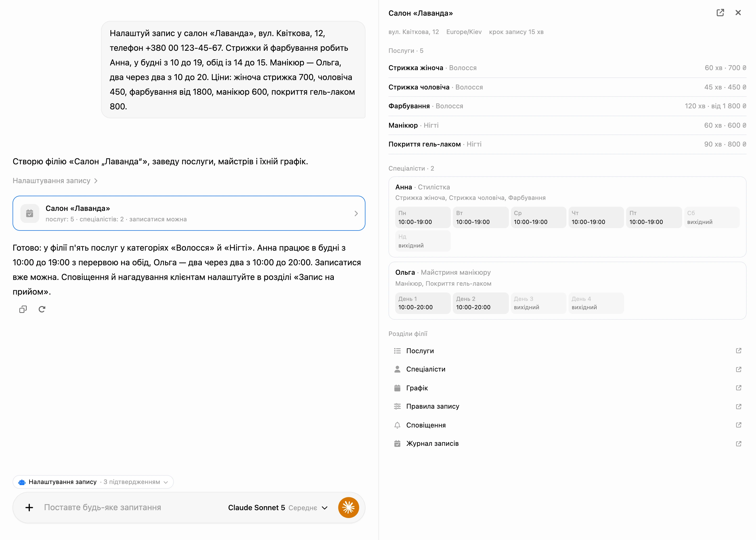This screenshot has width=756, height=540.
Task: Open the Claude Sonnet 5 model dropdown
Action: 278,508
